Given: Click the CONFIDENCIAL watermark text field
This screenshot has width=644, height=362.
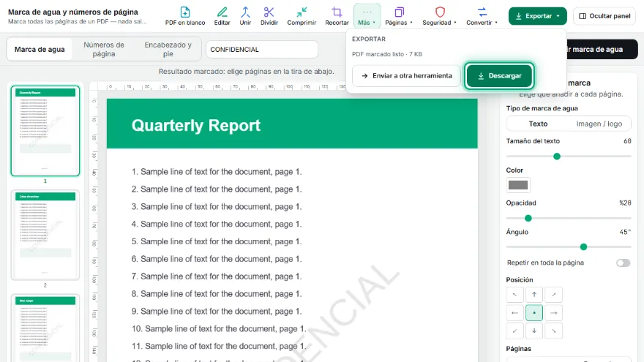Looking at the screenshot, I should (262, 49).
